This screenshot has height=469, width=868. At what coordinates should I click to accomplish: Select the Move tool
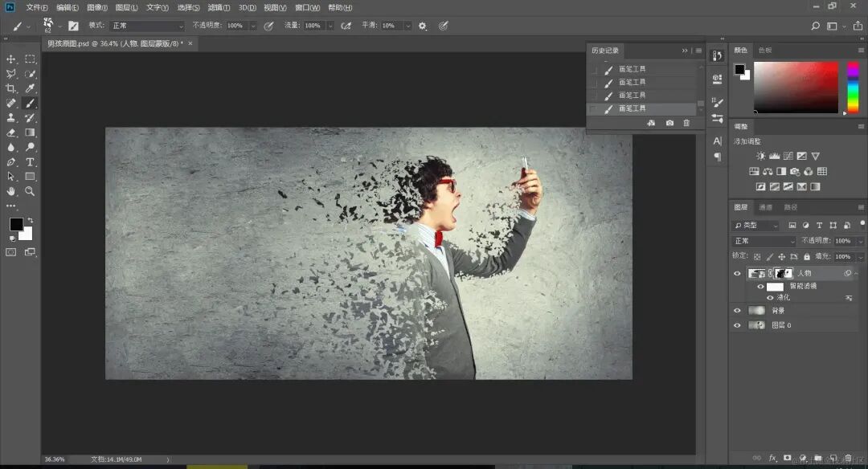click(x=11, y=59)
